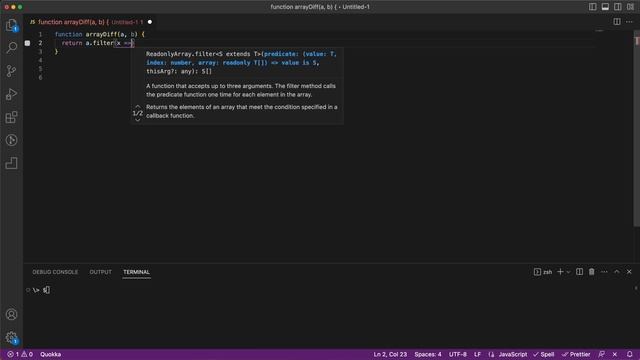This screenshot has height=360, width=640.
Task: Select the TERMINAL tab
Action: (x=136, y=272)
